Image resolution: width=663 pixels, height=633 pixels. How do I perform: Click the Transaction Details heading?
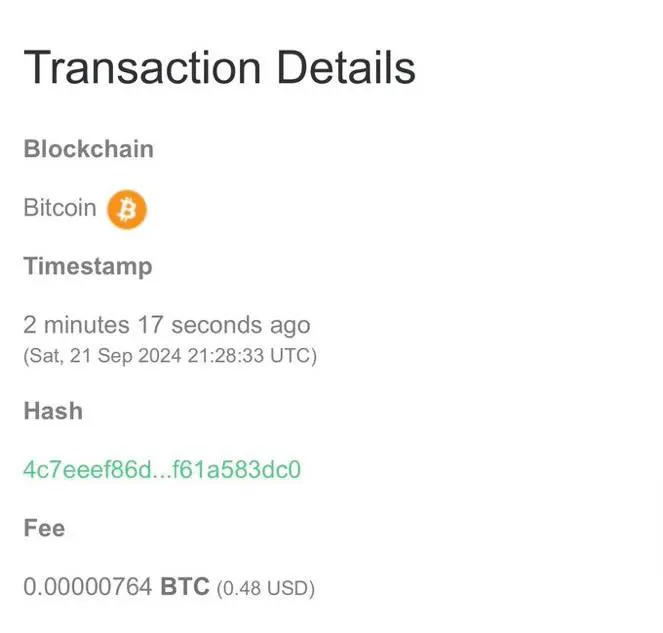pos(219,68)
